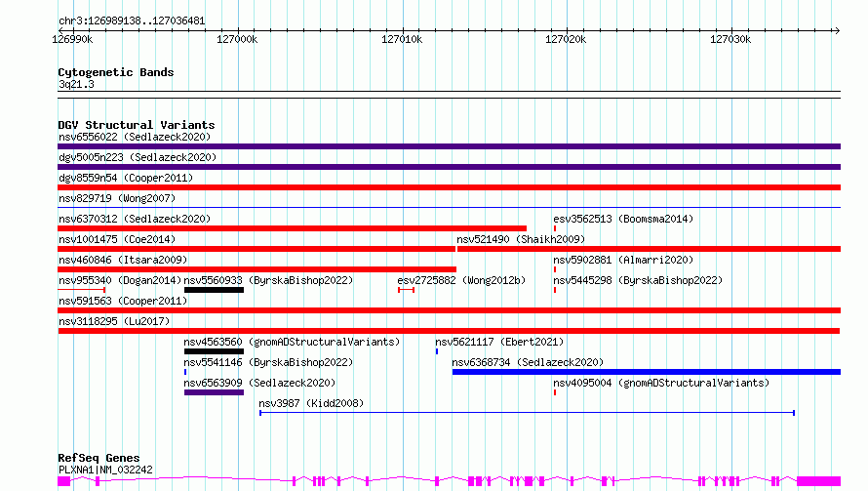Click the large final PLXNA1 exon block
Image resolution: width=868 pixels, height=491 pixels.
click(x=818, y=481)
